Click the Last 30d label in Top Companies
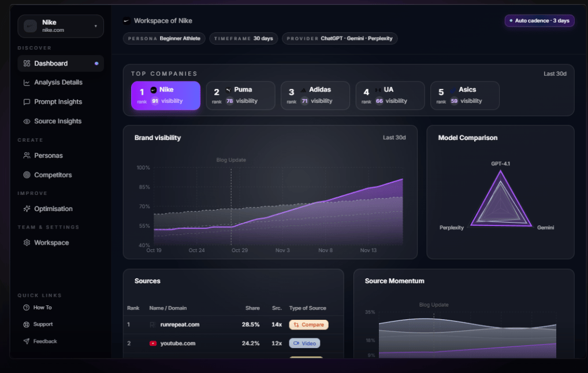 (555, 73)
